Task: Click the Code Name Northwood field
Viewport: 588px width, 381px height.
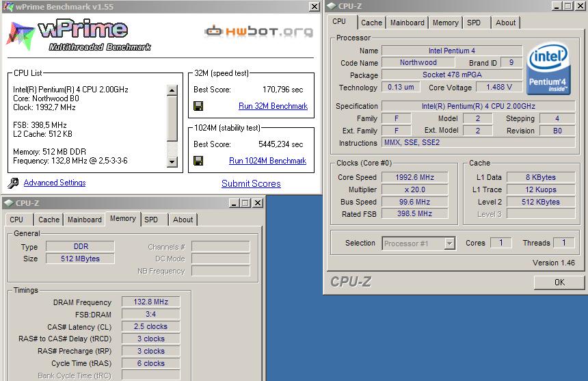Action: pyautogui.click(x=418, y=63)
